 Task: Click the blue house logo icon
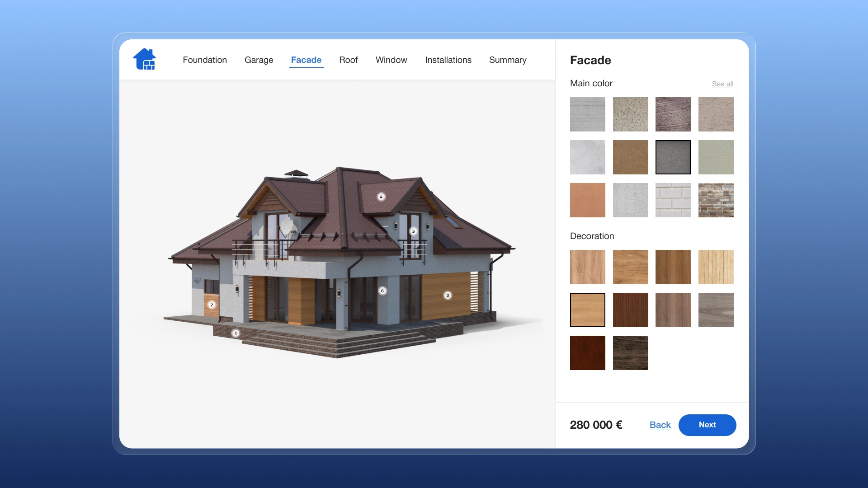(x=144, y=59)
